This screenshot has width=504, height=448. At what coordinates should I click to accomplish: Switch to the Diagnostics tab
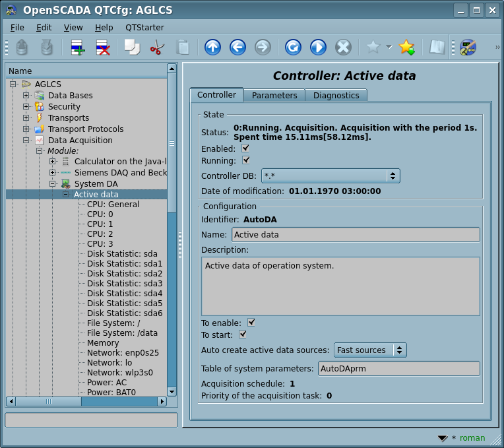tap(336, 96)
